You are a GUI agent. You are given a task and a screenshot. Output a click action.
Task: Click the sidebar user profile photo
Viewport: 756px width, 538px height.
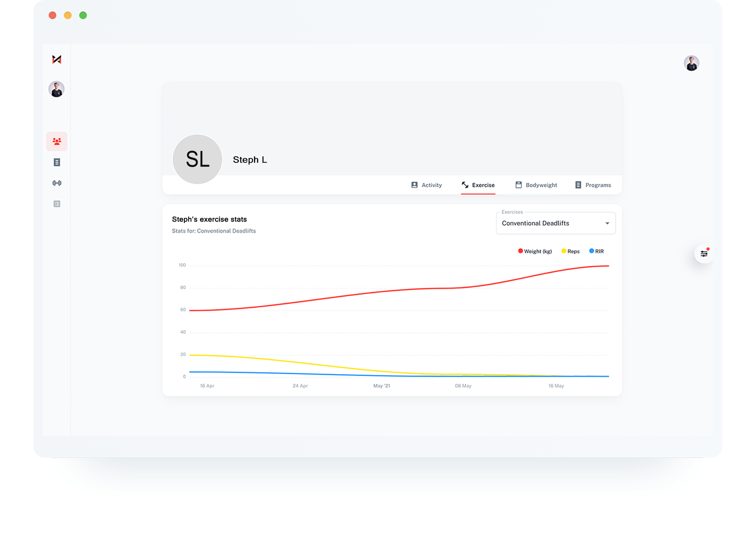coord(56,89)
